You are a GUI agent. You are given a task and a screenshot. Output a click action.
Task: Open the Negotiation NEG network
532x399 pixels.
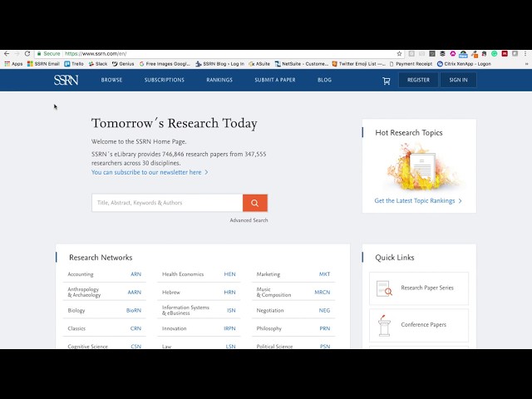click(293, 310)
